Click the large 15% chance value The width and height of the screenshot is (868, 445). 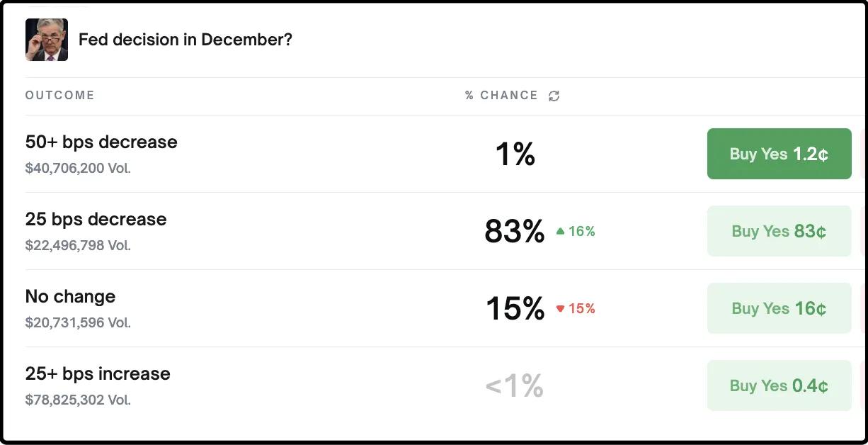[x=515, y=308]
